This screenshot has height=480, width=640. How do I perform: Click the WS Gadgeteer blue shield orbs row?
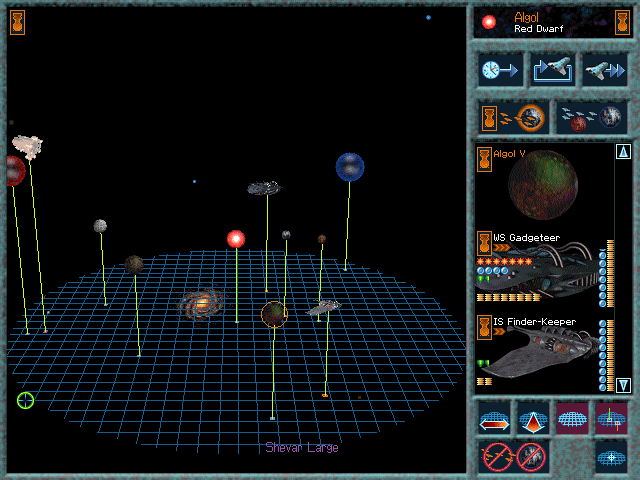coord(493,271)
